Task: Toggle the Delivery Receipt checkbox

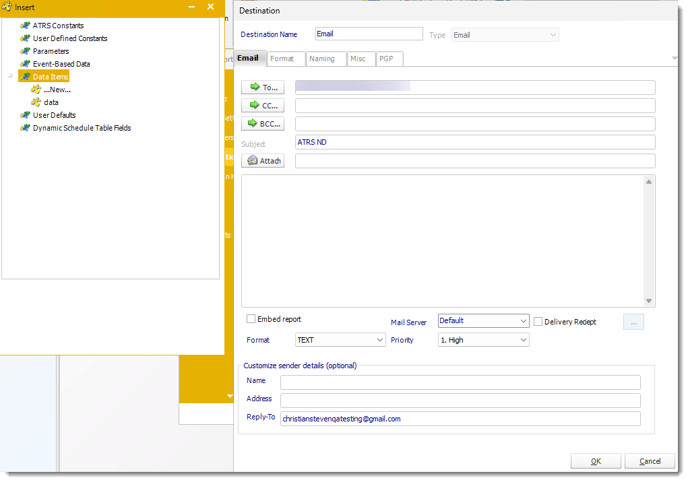Action: click(x=538, y=321)
